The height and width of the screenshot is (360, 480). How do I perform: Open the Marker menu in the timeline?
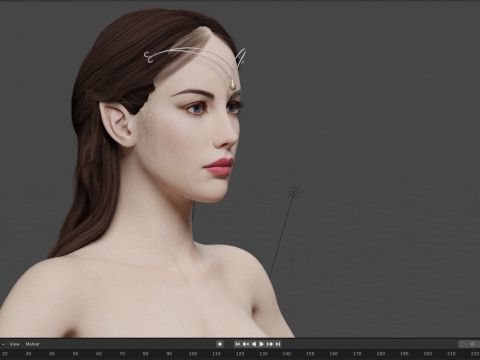point(33,344)
